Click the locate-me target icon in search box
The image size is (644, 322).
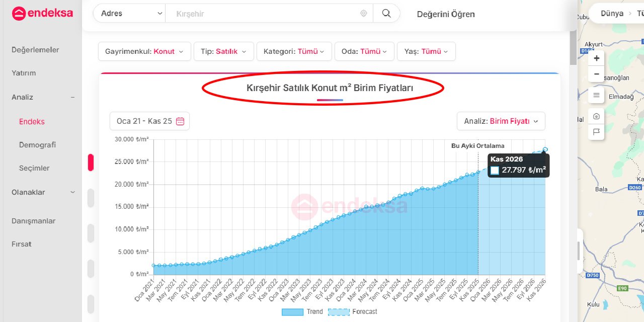pos(363,14)
